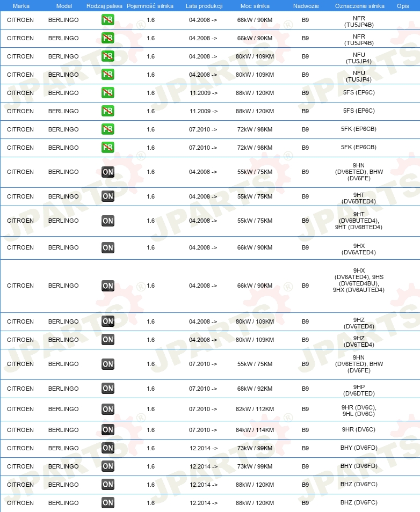Select engine cell containing 9HT (DV6BUTED4)
This screenshot has height=512, width=420.
[x=359, y=221]
